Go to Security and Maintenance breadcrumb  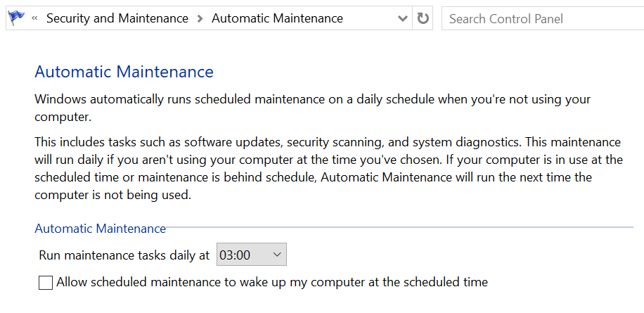coord(117,19)
